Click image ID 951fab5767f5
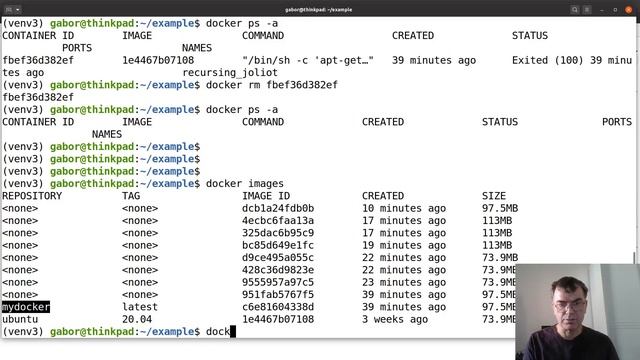This screenshot has height=360, width=640. (x=278, y=295)
